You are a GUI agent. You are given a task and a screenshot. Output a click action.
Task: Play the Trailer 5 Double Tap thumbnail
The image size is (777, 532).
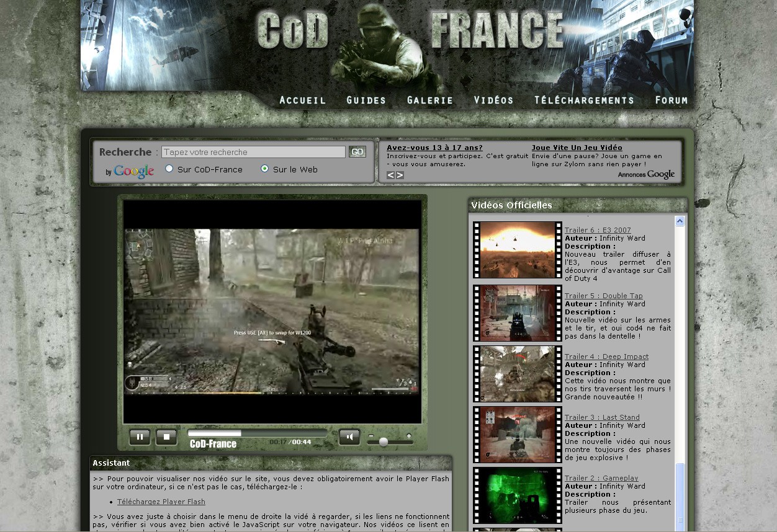pyautogui.click(x=518, y=313)
